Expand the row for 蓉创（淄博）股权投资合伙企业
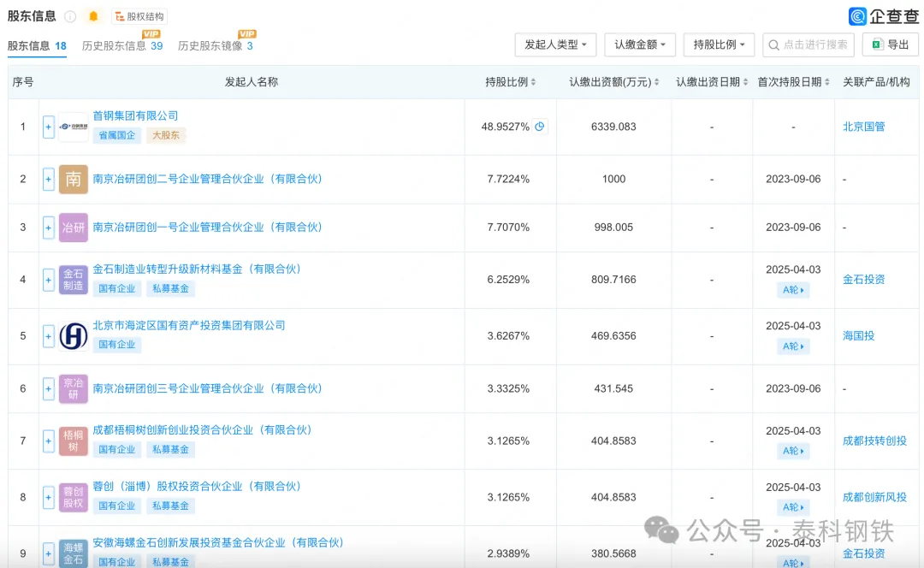The width and height of the screenshot is (924, 568). [48, 497]
